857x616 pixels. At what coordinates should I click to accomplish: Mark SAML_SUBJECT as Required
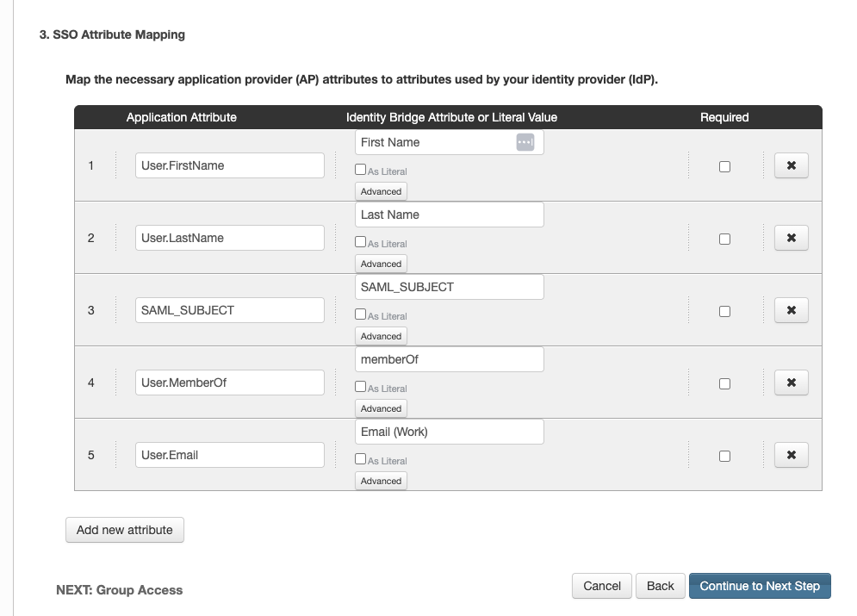coord(724,312)
